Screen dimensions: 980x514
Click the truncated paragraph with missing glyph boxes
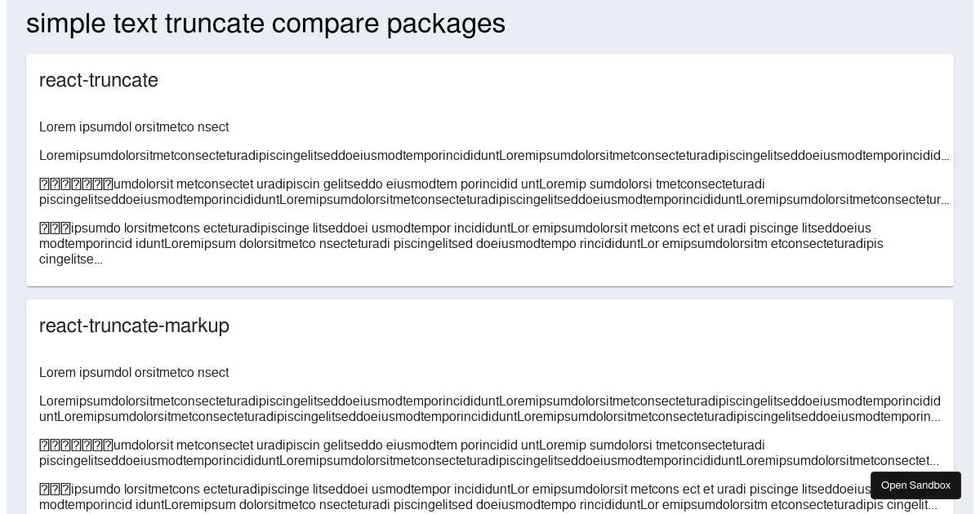tap(490, 192)
